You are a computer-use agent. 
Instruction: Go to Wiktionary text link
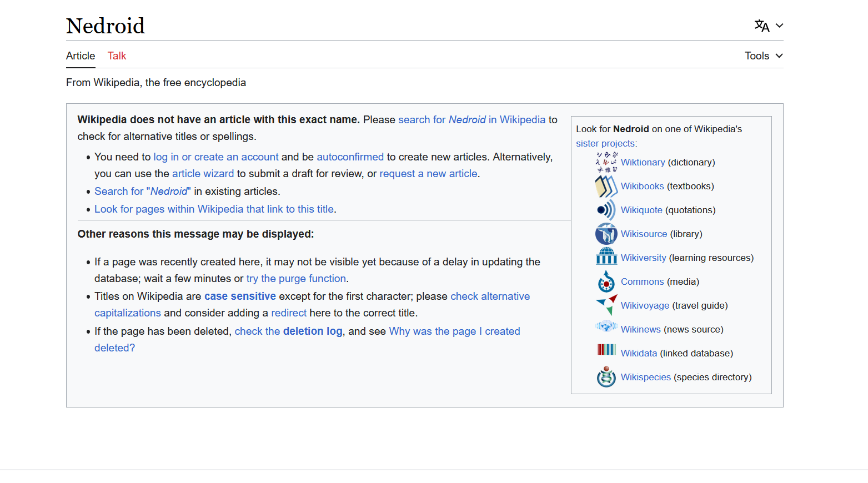click(x=643, y=162)
